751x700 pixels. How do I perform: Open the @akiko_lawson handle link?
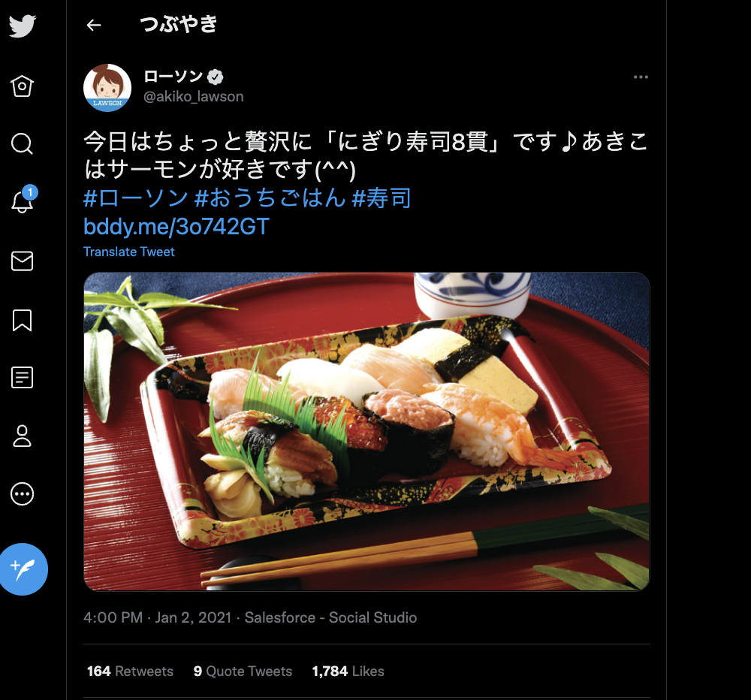(x=194, y=97)
